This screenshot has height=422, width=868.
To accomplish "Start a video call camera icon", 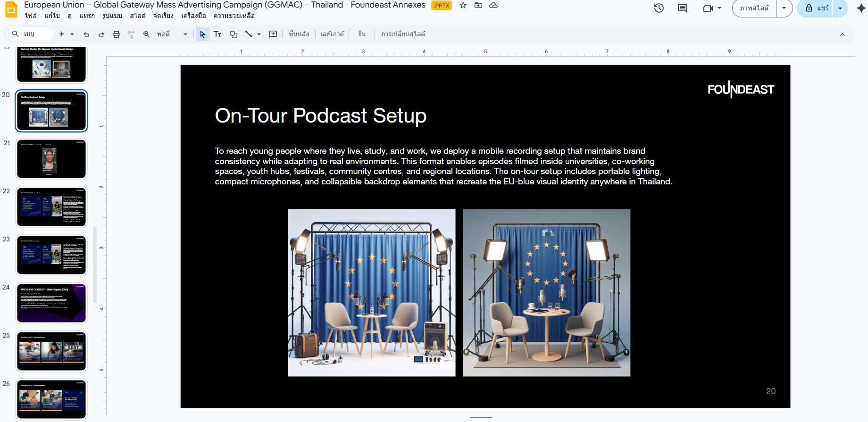I will point(708,8).
